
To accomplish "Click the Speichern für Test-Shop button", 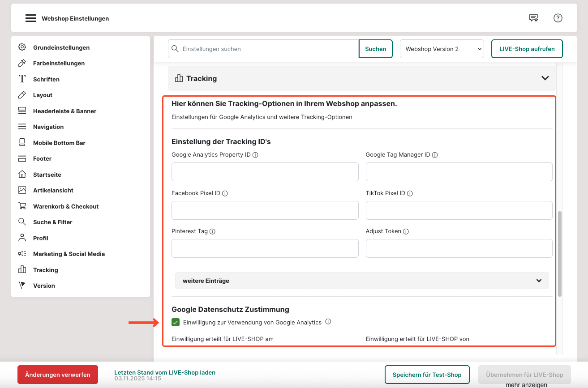I will (x=427, y=375).
